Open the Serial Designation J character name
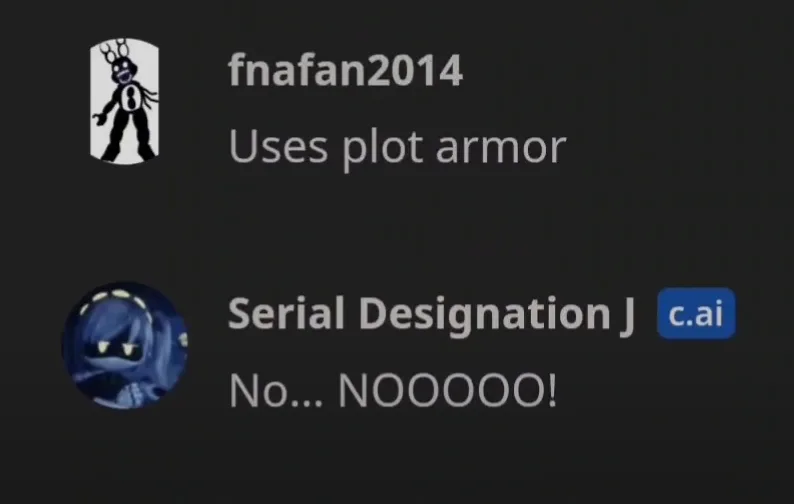This screenshot has height=504, width=794. click(431, 315)
